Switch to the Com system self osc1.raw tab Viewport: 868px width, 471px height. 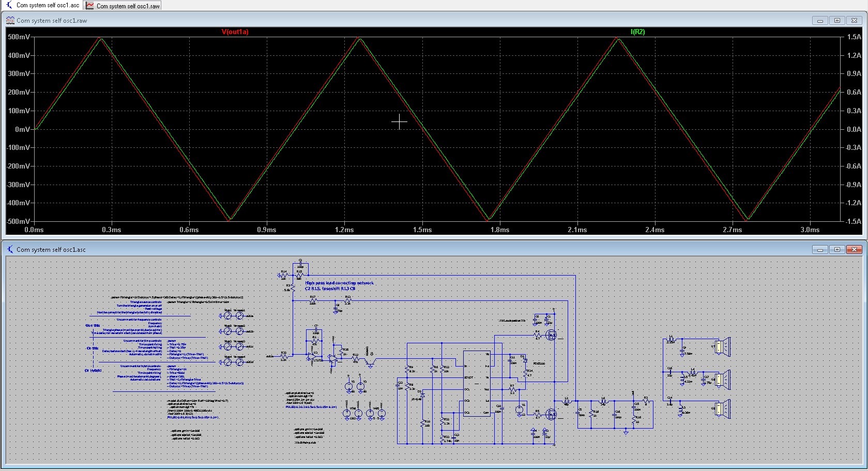123,6
